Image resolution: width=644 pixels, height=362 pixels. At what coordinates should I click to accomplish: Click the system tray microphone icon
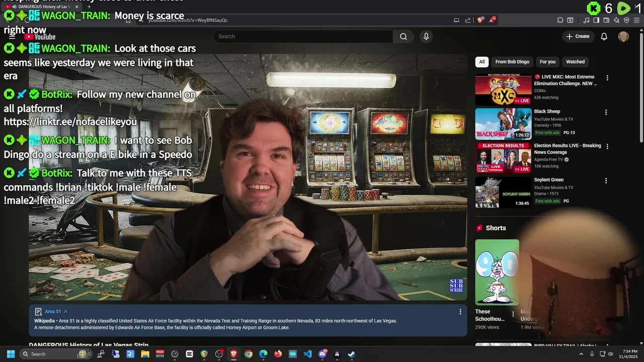592,354
